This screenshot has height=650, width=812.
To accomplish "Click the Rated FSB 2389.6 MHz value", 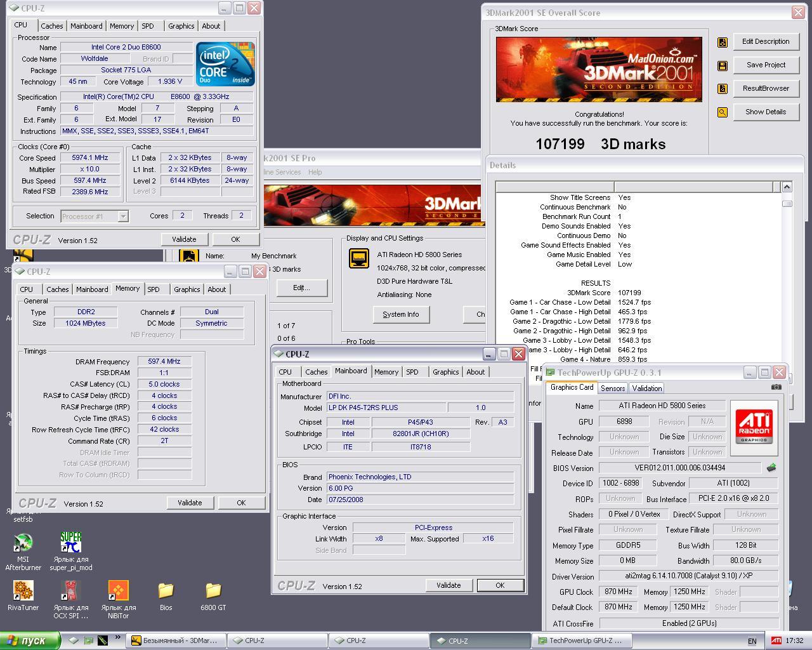I will point(90,192).
